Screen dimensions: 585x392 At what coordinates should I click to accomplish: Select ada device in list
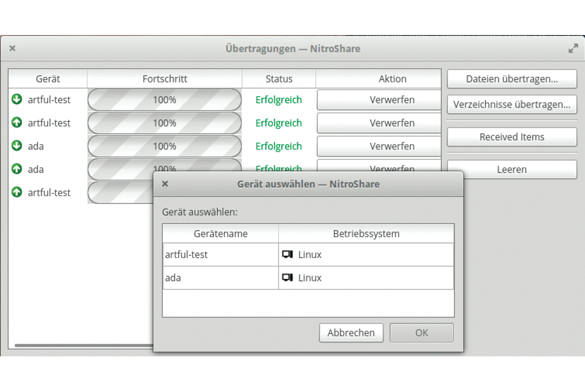pyautogui.click(x=173, y=278)
